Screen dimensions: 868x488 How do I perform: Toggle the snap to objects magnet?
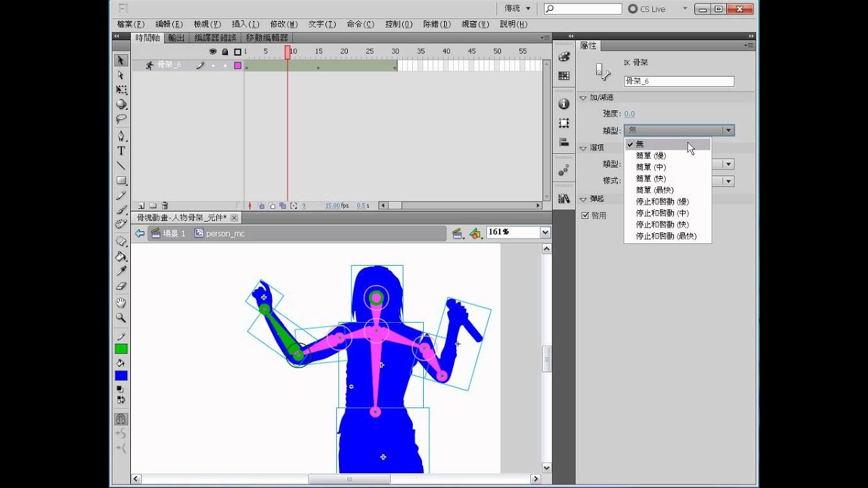coord(121,419)
